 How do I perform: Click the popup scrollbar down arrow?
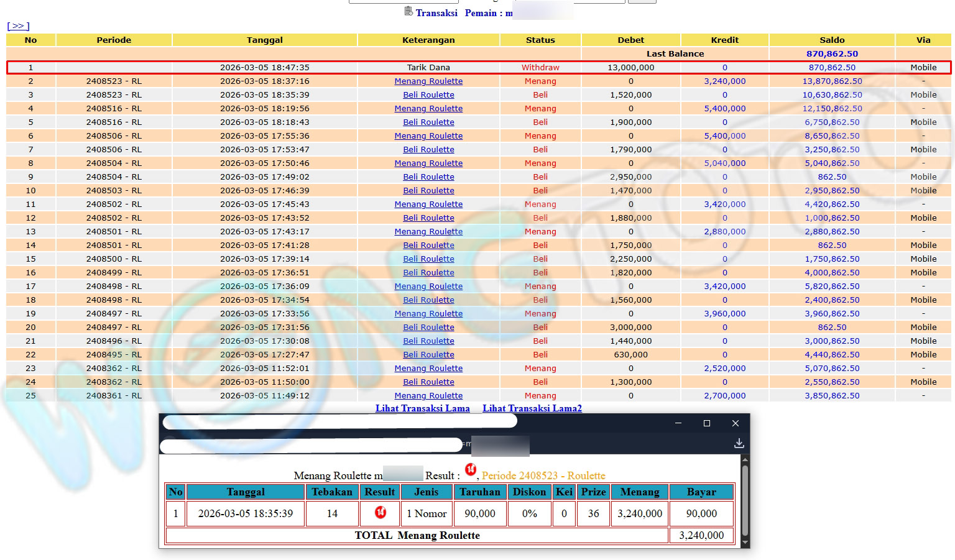(x=745, y=543)
